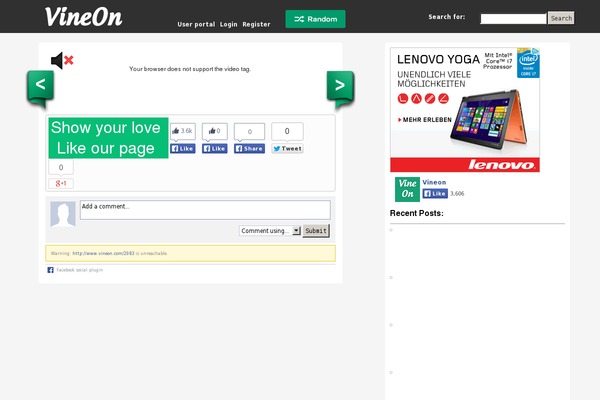Click the VineOn page thumbnail in sidebar

(407, 189)
